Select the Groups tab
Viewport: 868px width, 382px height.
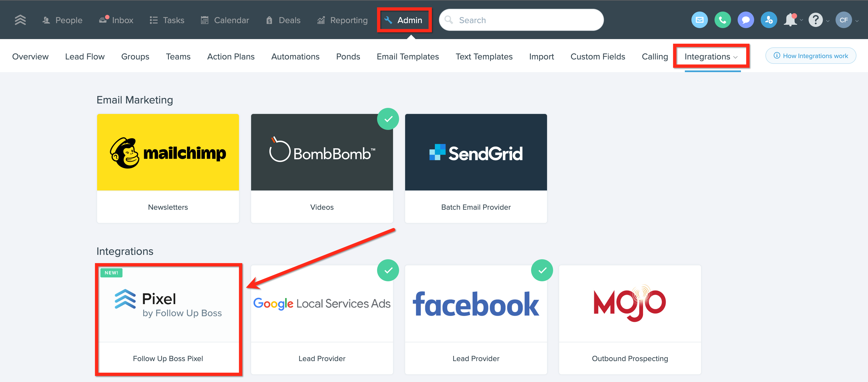(135, 57)
